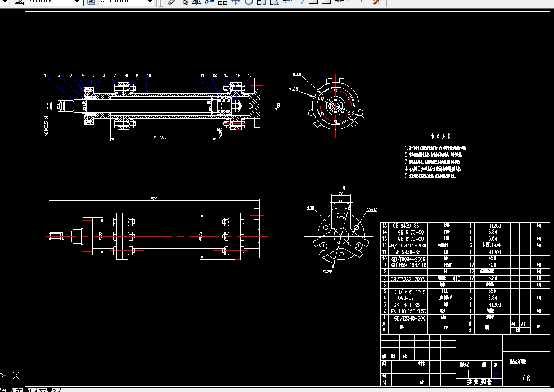Select the ø150 diameter label
This screenshot has width=554, height=392.
[x=327, y=271]
